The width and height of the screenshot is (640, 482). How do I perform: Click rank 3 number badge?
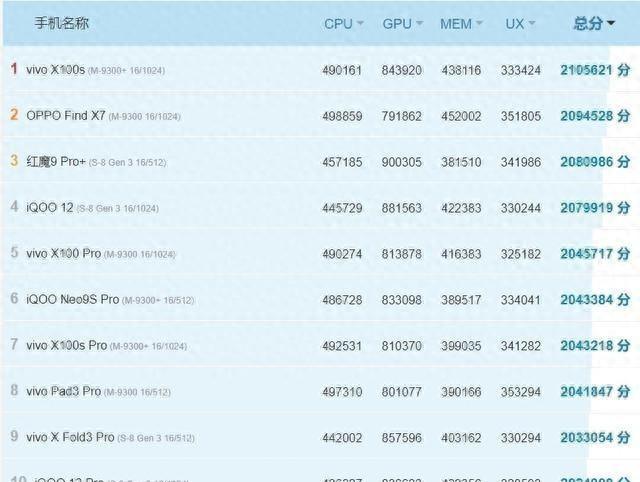(x=14, y=161)
